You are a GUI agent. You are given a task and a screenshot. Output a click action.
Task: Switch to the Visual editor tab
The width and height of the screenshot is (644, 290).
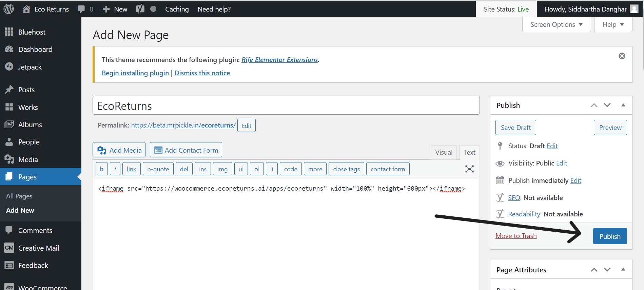(444, 152)
